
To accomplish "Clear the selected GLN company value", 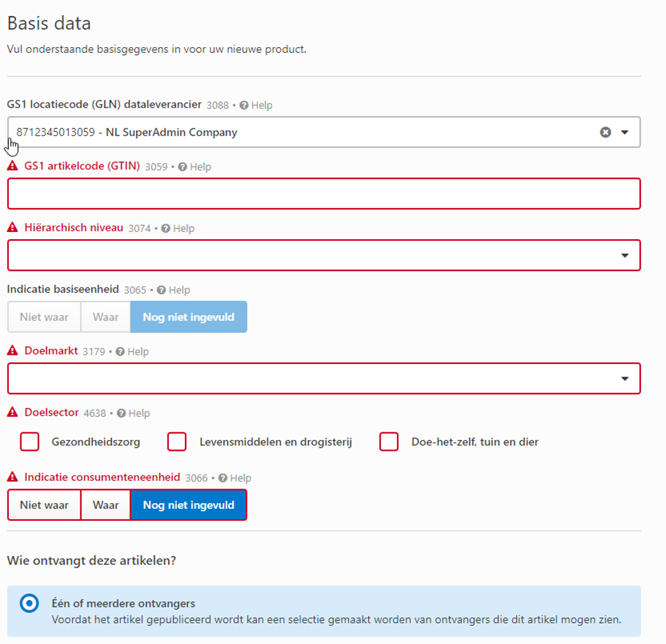I will (605, 132).
